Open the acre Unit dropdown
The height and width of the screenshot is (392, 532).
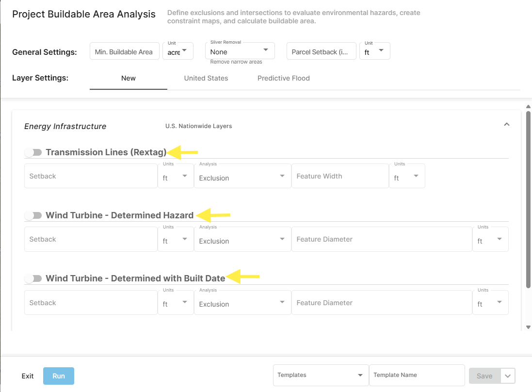(184, 50)
